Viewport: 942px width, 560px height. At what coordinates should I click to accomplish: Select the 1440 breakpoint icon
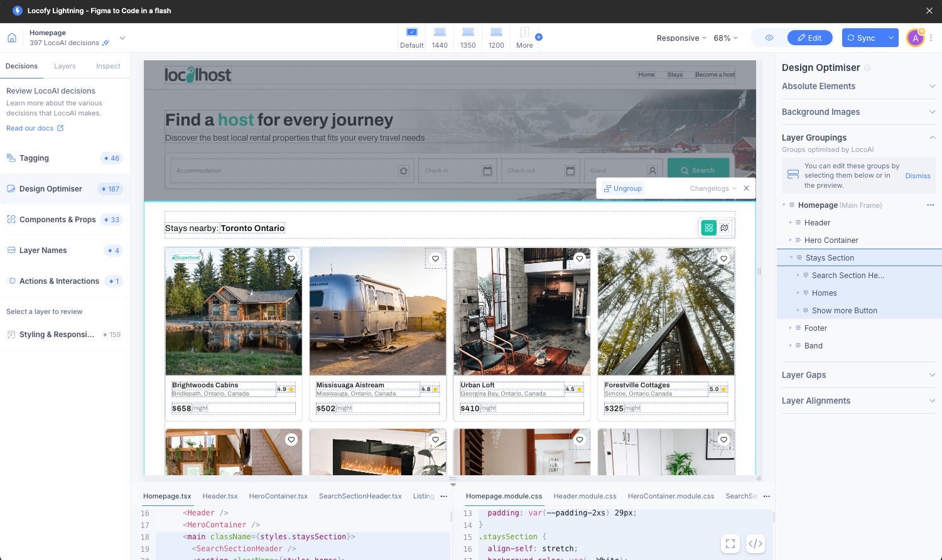point(440,33)
